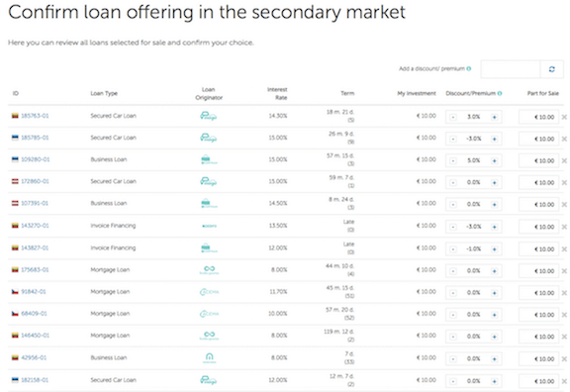Viewport: 570px width, 392px height.
Task: Remove loan 143270-01 from the sale list
Action: pyautogui.click(x=564, y=227)
